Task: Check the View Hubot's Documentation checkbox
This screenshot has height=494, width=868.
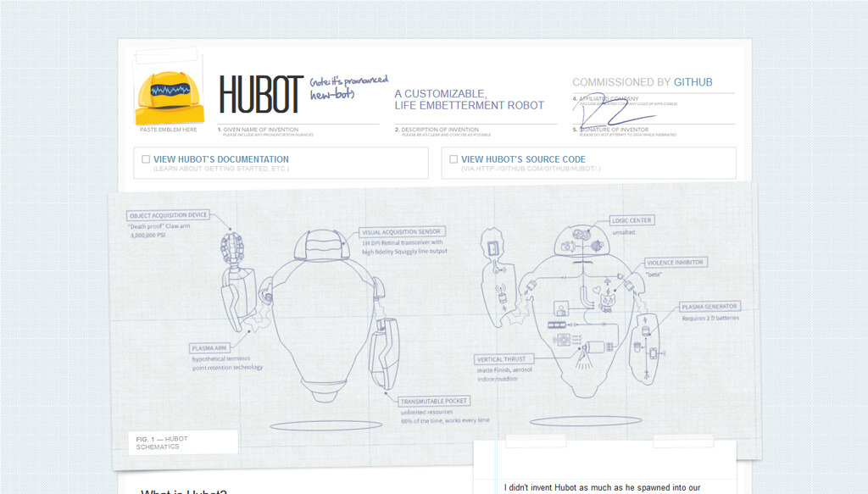Action: coord(146,159)
